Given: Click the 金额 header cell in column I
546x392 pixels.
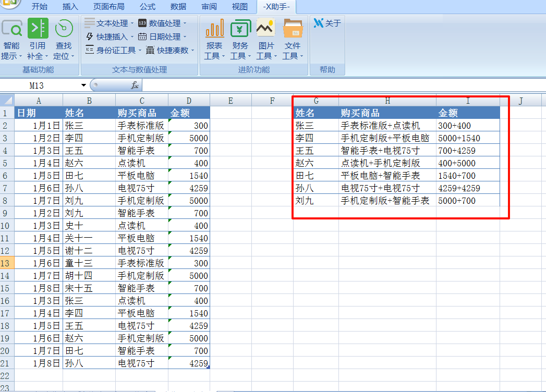Looking at the screenshot, I should 468,113.
